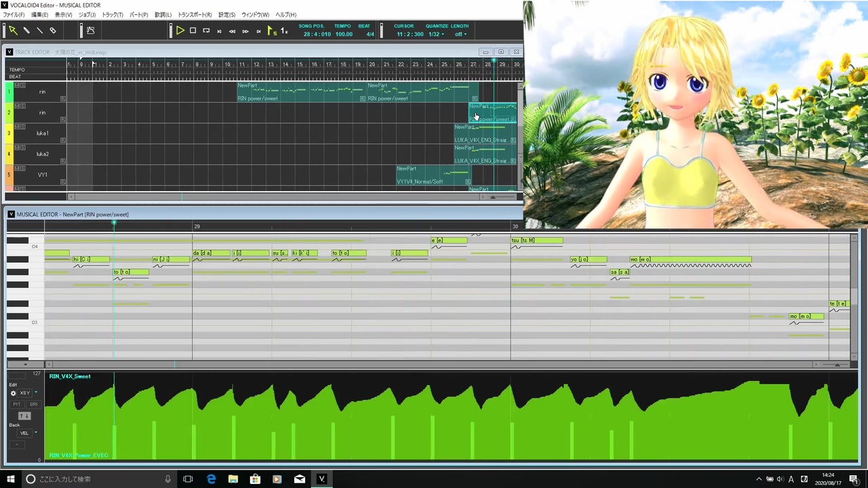This screenshot has height=488, width=868.
Task: Select the PIT parameter button
Action: click(18, 405)
